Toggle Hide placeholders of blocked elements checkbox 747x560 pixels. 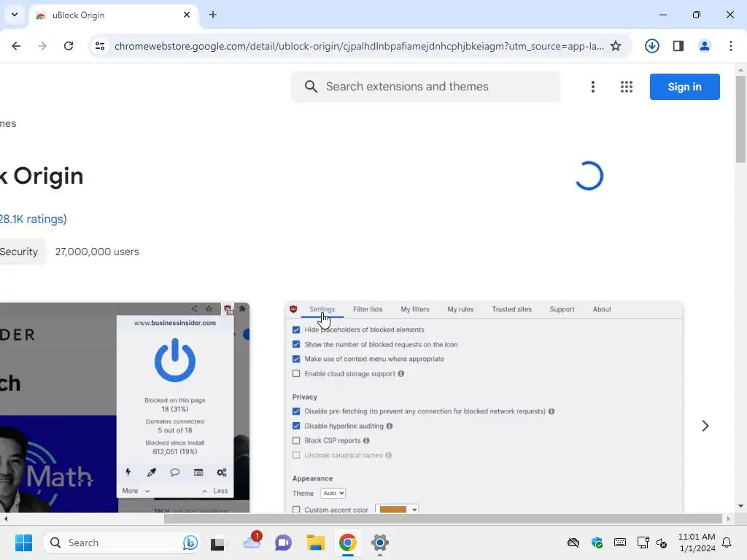[x=296, y=330]
